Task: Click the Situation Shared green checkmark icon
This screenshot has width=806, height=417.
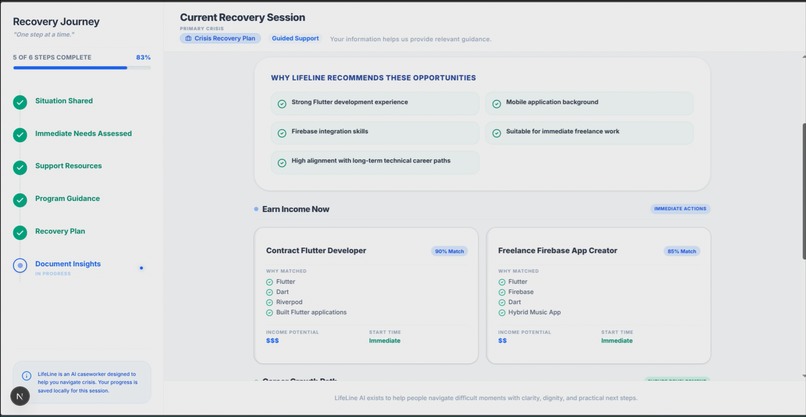Action: [20, 102]
